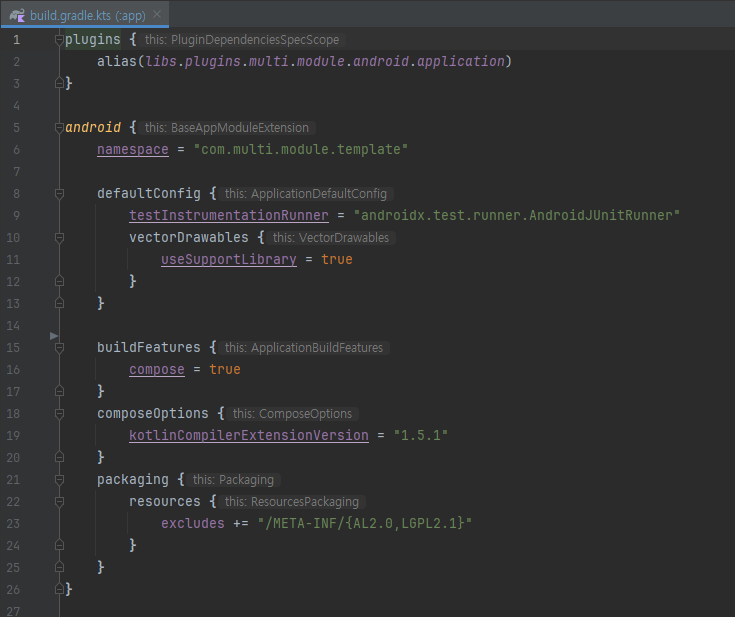Image resolution: width=735 pixels, height=617 pixels.
Task: Click the Packaging inlay hint
Action: pos(233,480)
